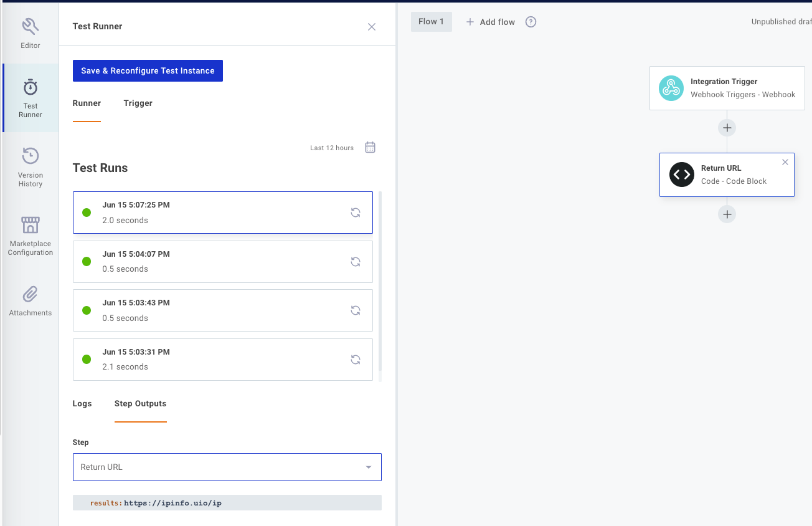Close the Test Runner panel
This screenshot has width=812, height=526.
coord(372,27)
